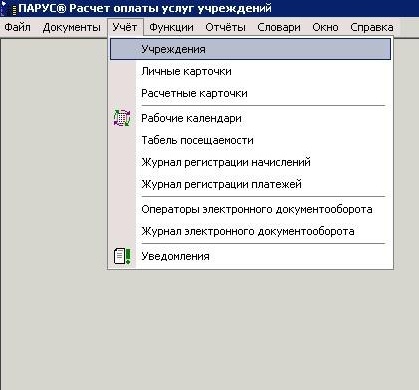Choose Личные карточки menu entry
Image resolution: width=419 pixels, height=390 pixels.
click(x=250, y=71)
